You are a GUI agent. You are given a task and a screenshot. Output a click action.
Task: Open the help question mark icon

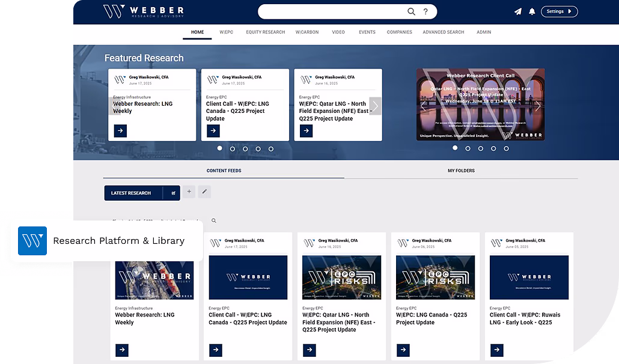pyautogui.click(x=425, y=11)
